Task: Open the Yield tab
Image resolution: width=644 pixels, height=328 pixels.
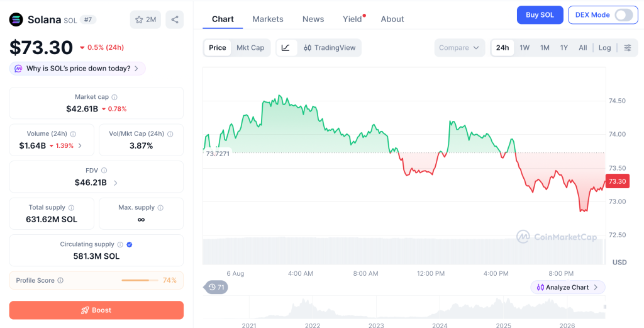Action: pos(352,19)
